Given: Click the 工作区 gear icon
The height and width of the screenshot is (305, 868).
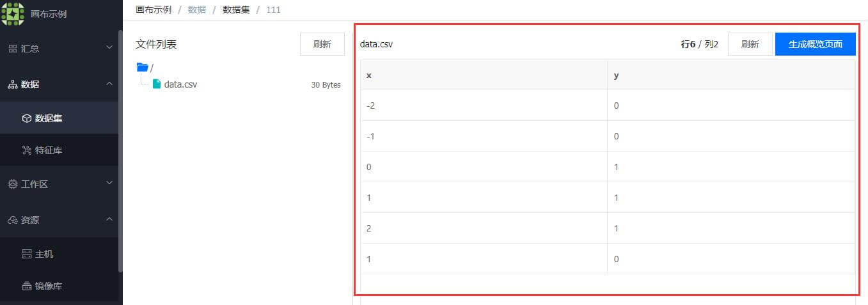Looking at the screenshot, I should pyautogui.click(x=13, y=184).
